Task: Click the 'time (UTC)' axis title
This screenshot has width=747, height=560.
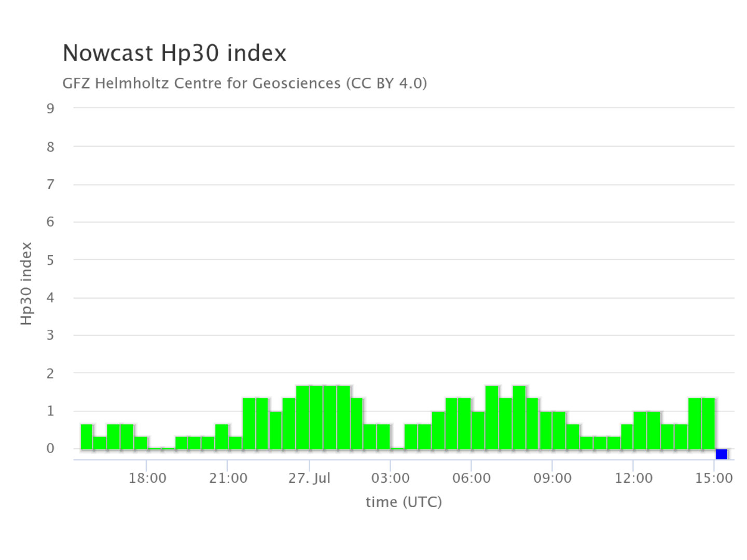Action: [404, 502]
